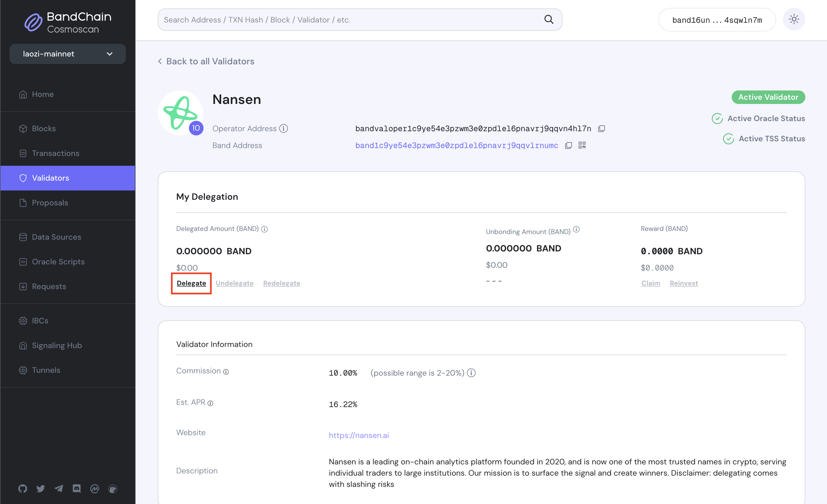Click the Reinvest reward link
Image resolution: width=827 pixels, height=504 pixels.
[684, 283]
